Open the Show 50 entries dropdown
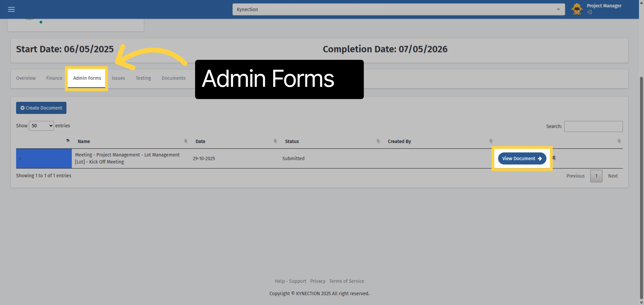Image resolution: width=644 pixels, height=305 pixels. 41,126
